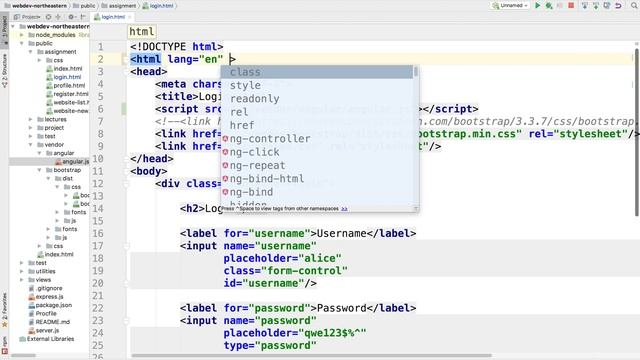Collapse the public folder
This screenshot has width=640, height=360.
coord(22,43)
